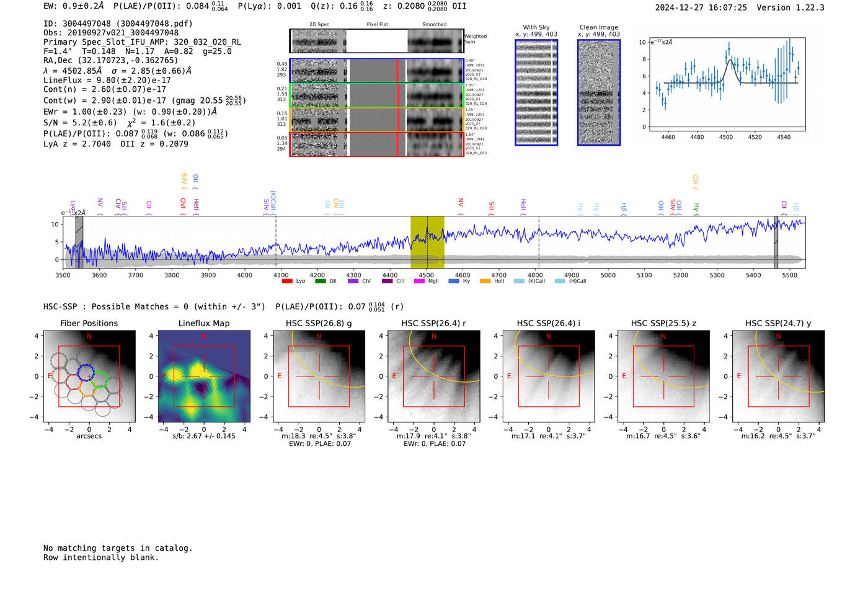Click the Gaussian emission line fit plot

click(727, 84)
